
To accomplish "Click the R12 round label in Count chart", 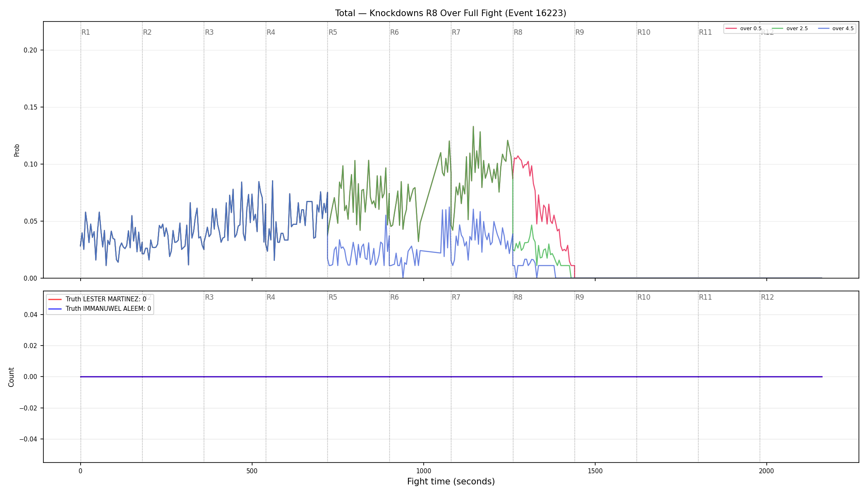I will (x=767, y=297).
